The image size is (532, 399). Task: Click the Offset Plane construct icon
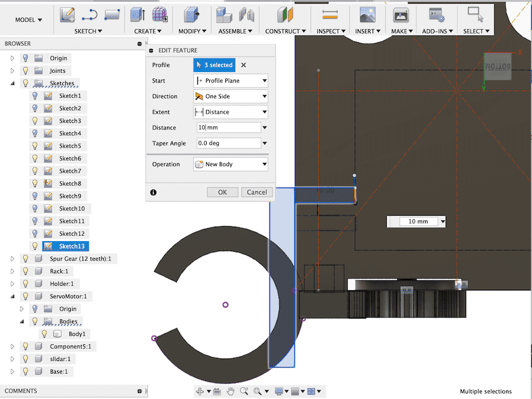click(x=284, y=15)
